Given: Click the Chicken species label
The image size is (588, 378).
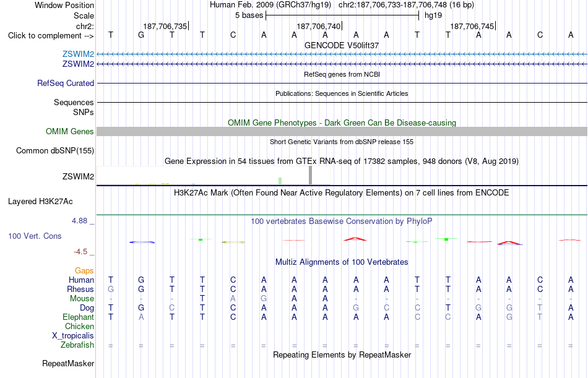Looking at the screenshot, I should point(79,327).
